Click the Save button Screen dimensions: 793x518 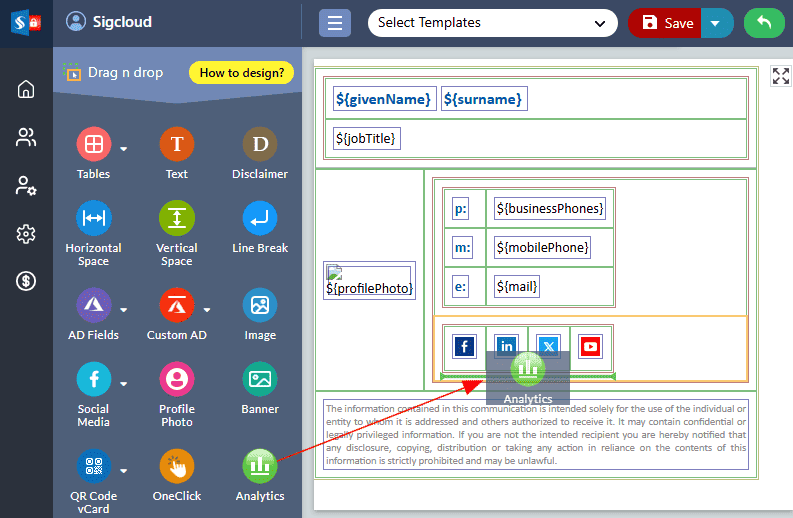(666, 23)
